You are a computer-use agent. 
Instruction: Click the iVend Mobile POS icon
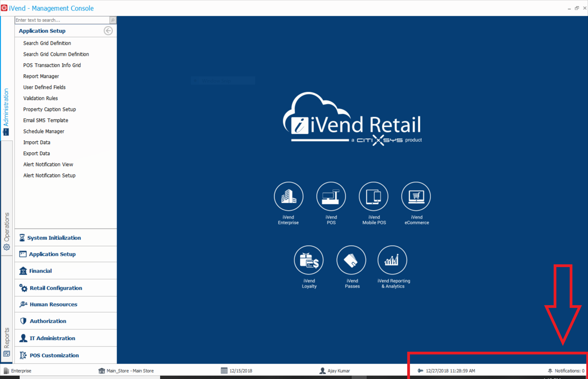coord(374,196)
